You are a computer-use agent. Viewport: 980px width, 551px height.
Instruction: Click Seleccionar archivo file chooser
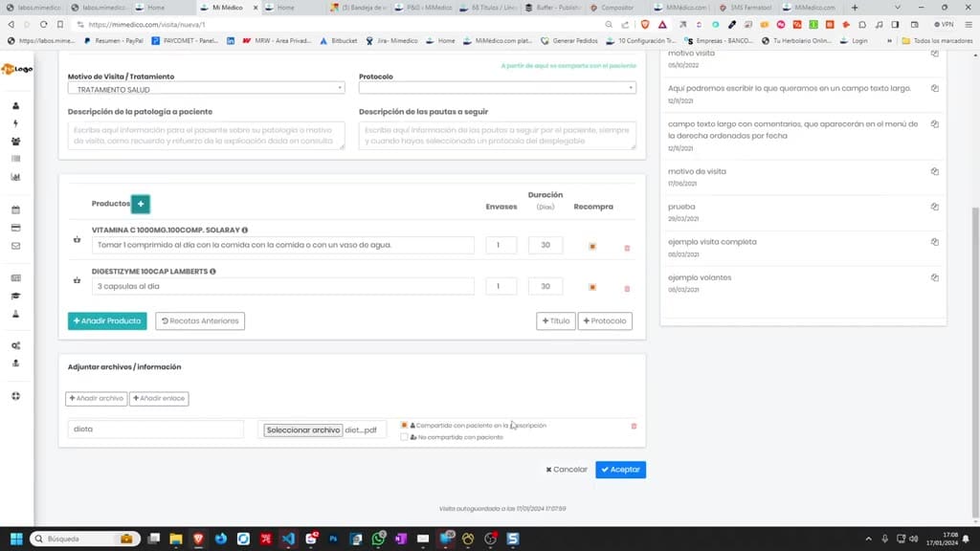tap(303, 430)
